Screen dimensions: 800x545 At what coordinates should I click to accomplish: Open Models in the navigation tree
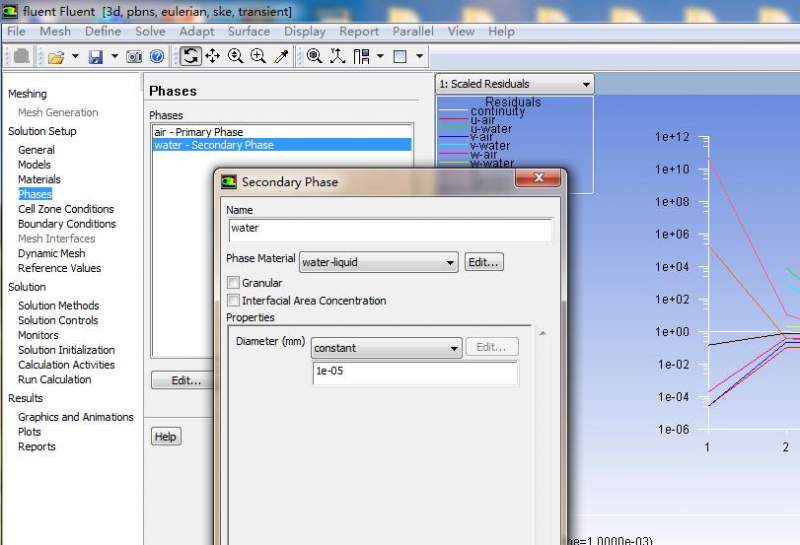34,165
